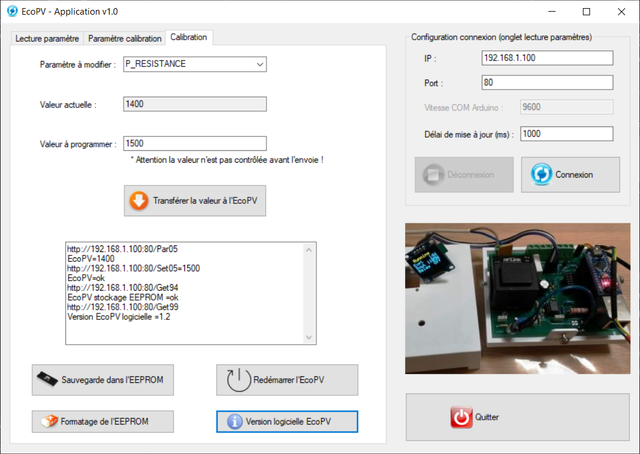Click log line 'http://192.168.1.100:80/Get99'
The width and height of the screenshot is (640, 454).
122,307
